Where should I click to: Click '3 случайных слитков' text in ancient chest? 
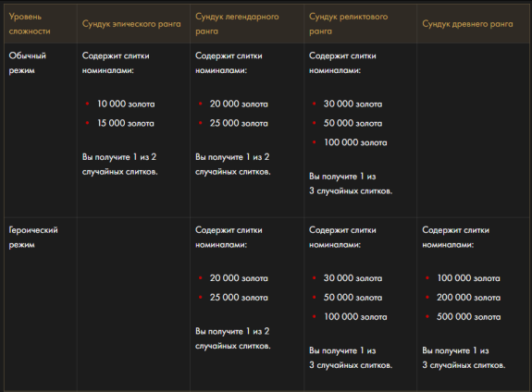(x=464, y=365)
